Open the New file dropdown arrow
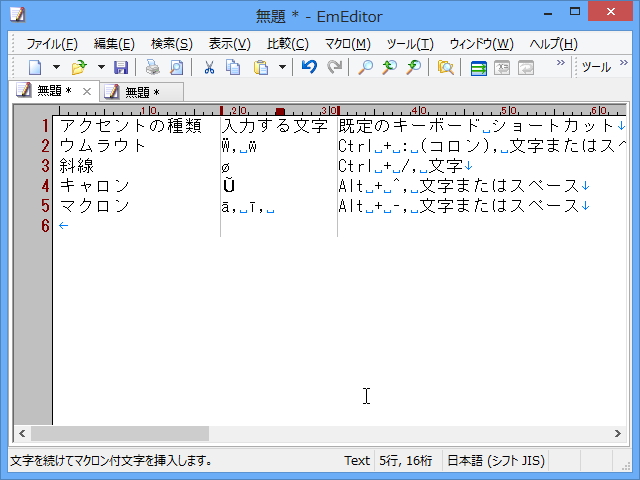 (56, 67)
